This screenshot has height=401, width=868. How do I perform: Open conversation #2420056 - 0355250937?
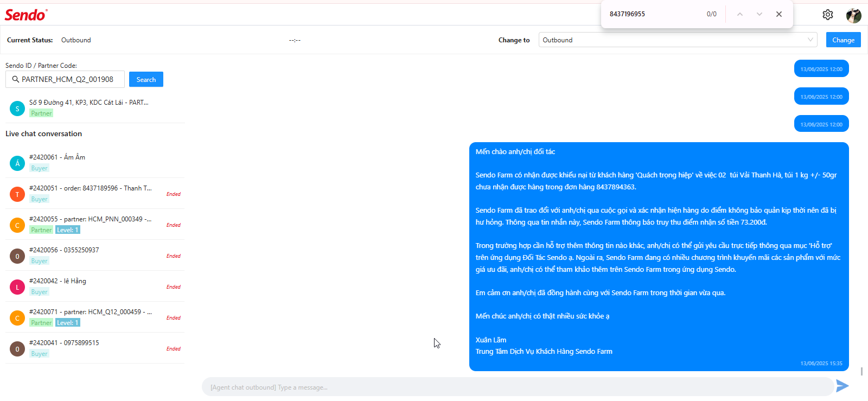(x=95, y=255)
